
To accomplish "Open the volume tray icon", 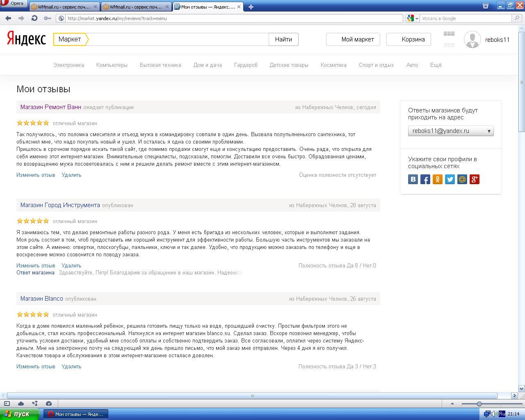I will coord(495,414).
